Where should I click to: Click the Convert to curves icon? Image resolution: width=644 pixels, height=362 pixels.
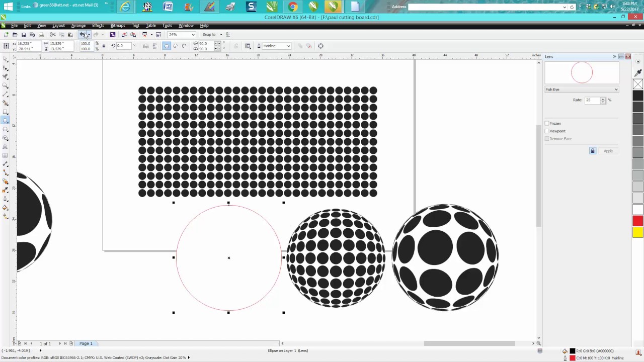tap(320, 46)
